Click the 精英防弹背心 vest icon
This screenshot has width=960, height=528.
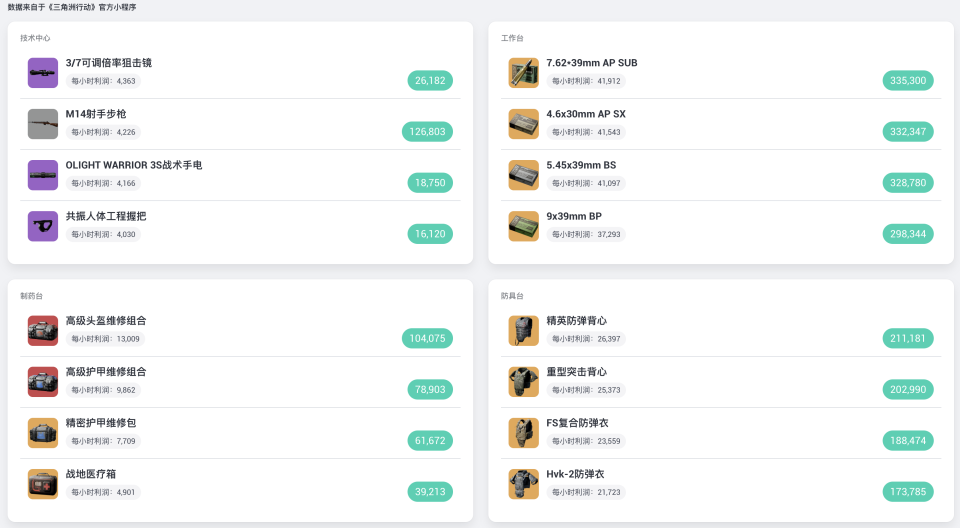(x=524, y=331)
